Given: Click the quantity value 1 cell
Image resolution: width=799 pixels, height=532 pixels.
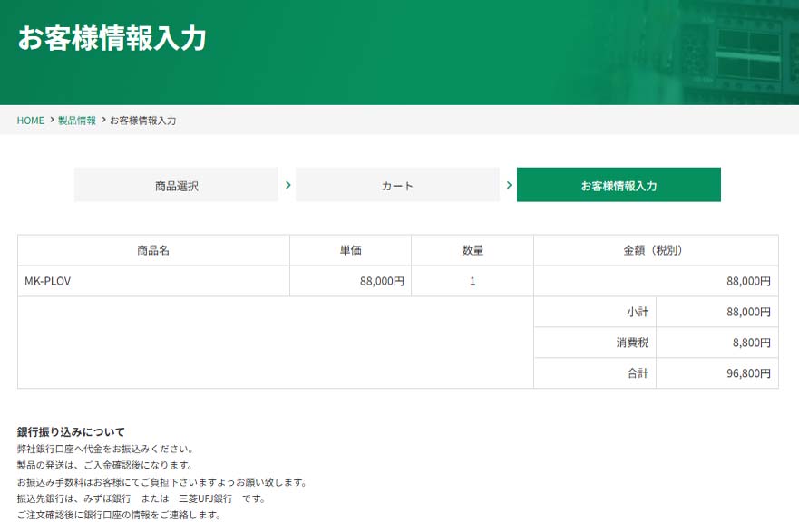Looking at the screenshot, I should [473, 281].
